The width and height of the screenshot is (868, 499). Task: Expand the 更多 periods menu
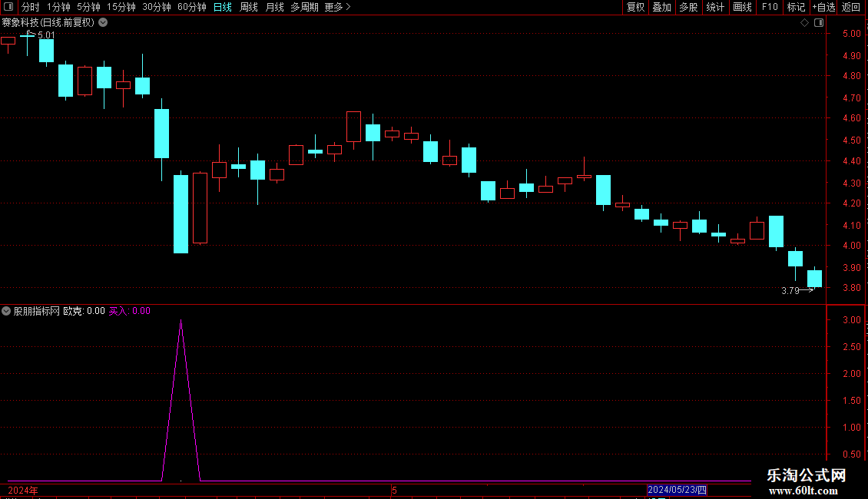pos(337,7)
